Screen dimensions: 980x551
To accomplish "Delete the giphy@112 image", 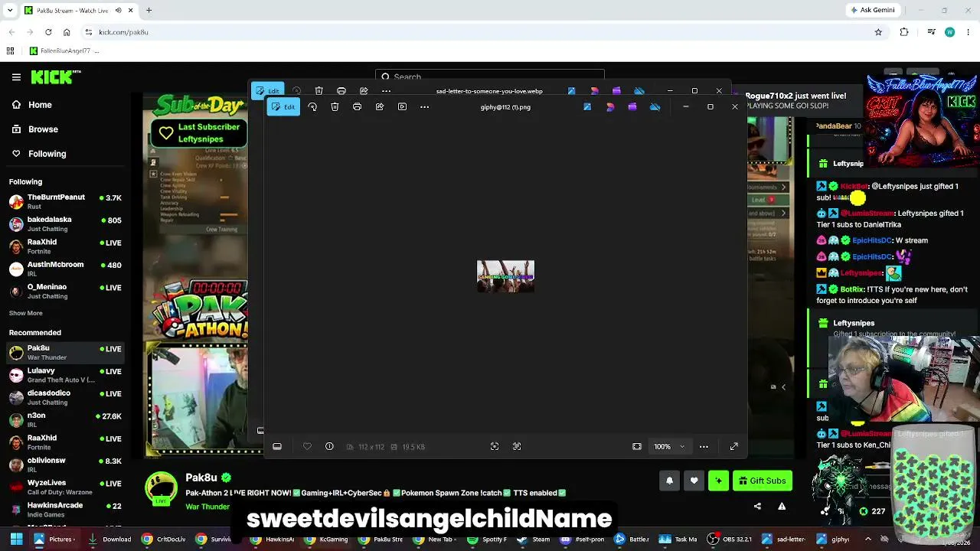I will click(x=335, y=107).
